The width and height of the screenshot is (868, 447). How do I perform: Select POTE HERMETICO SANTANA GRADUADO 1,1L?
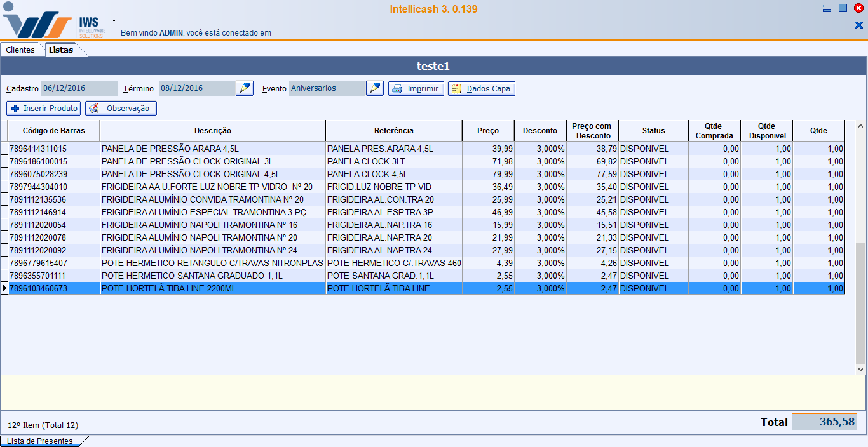point(426,276)
